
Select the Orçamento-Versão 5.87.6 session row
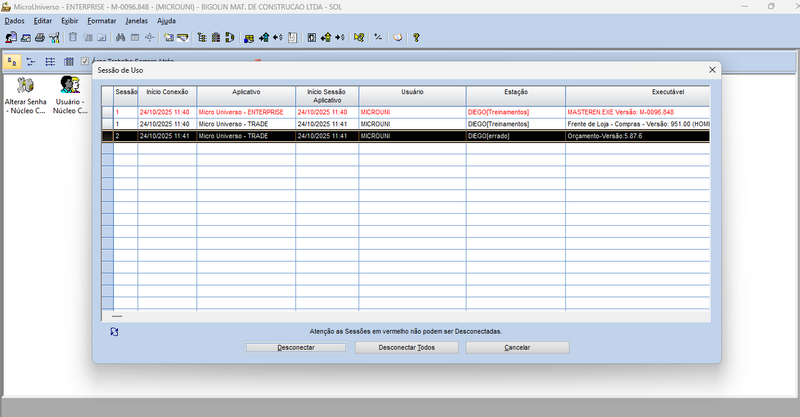410,135
